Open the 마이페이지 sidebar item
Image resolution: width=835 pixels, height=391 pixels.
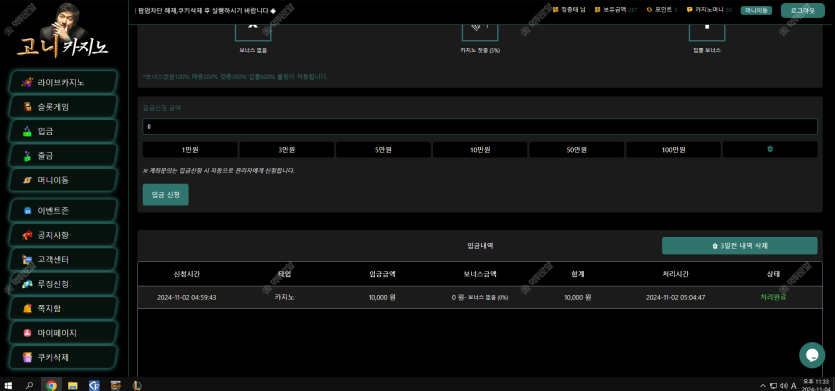[x=64, y=333]
